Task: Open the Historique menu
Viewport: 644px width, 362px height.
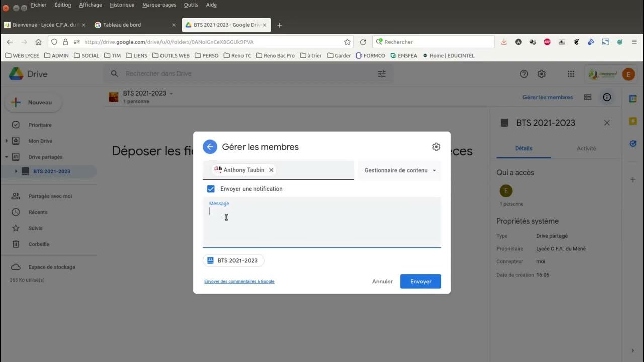Action: pyautogui.click(x=122, y=5)
